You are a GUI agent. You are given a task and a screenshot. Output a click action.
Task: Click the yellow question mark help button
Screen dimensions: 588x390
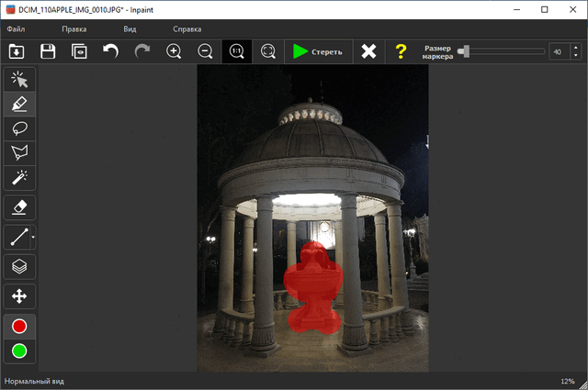coord(401,51)
